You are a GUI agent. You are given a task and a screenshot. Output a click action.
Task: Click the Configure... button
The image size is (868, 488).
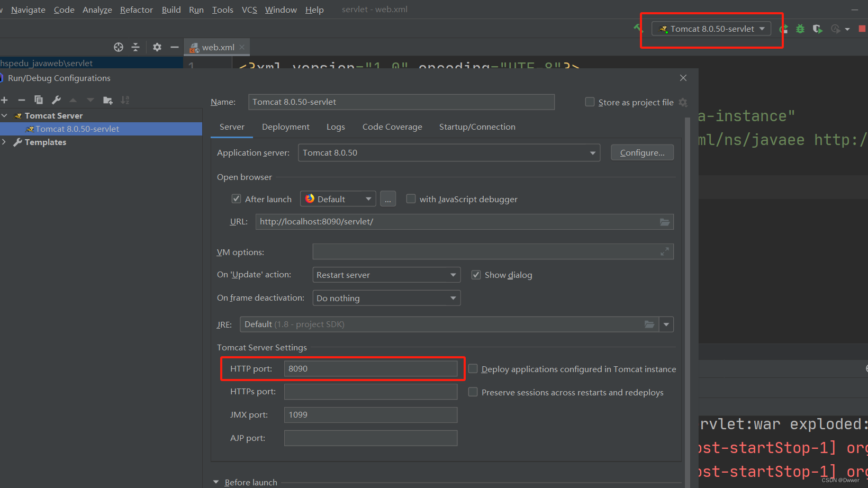tap(642, 152)
